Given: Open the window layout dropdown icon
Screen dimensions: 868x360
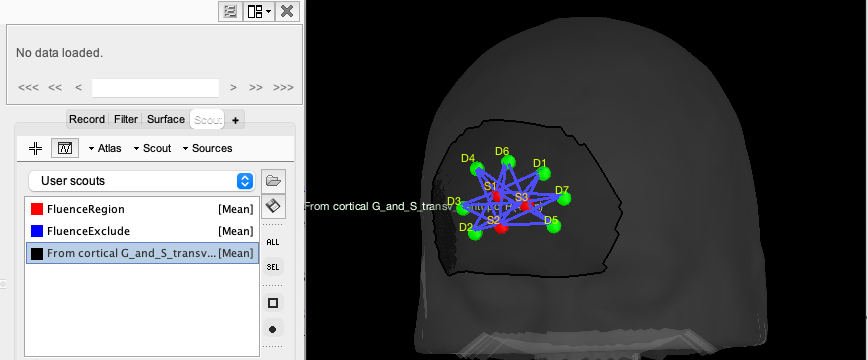Looking at the screenshot, I should (259, 11).
